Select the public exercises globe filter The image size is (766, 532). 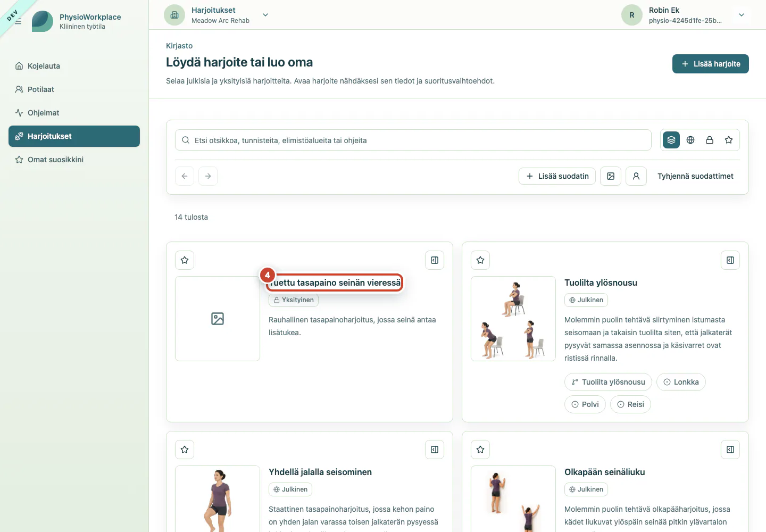click(x=690, y=140)
